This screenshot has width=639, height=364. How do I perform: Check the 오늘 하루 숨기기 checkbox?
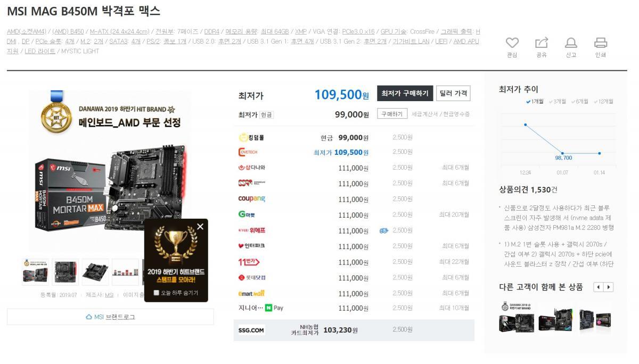click(156, 293)
